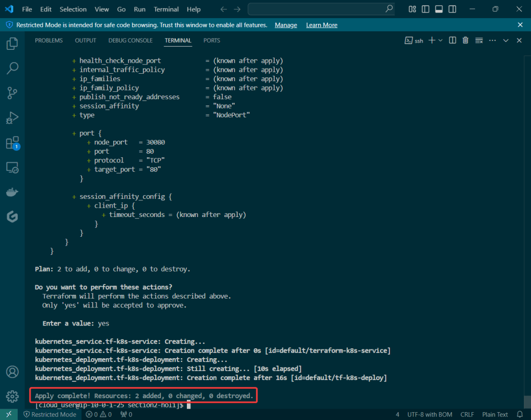Toggle the bottom panel layout button
Viewport: 531px width, 420px height.
pyautogui.click(x=439, y=9)
